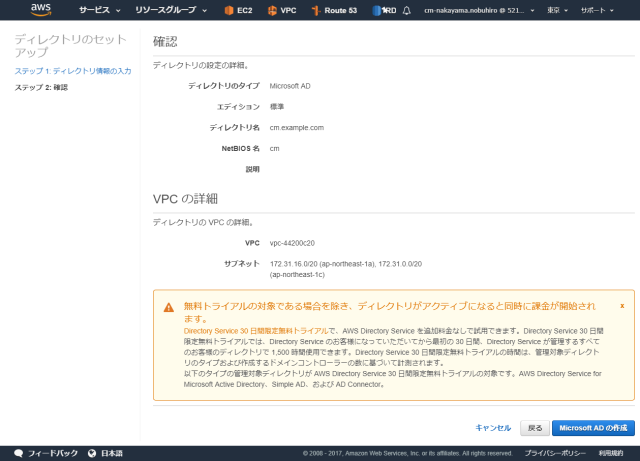The width and height of the screenshot is (640, 461).
Task: Open Directory Service 30 日間限定無料トライアル link
Action: (256, 331)
